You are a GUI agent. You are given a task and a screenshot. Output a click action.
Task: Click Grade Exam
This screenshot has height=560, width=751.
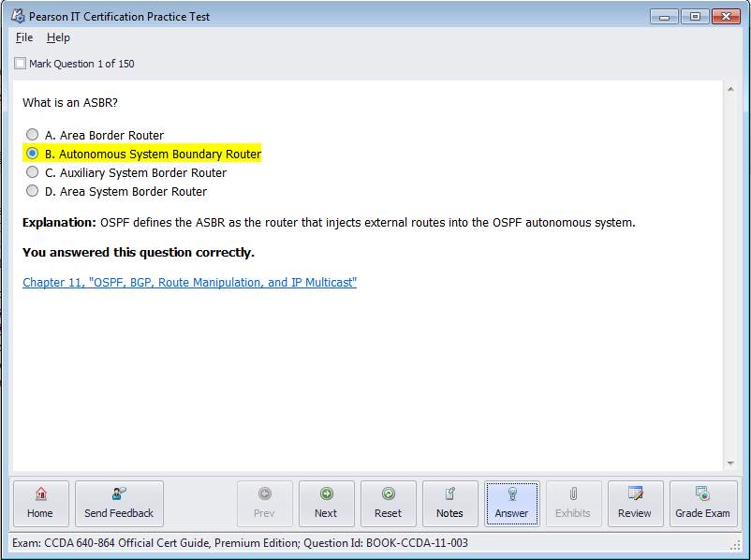tap(703, 504)
